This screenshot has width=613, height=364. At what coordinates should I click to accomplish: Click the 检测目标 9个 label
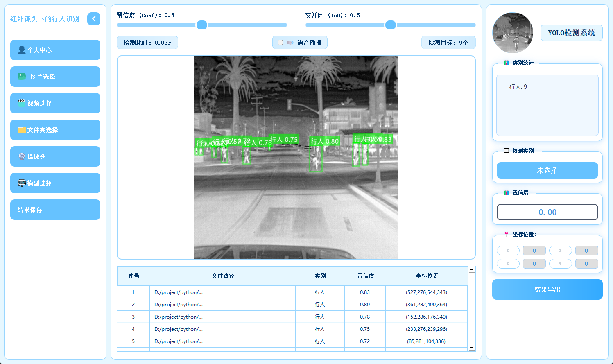(x=448, y=43)
